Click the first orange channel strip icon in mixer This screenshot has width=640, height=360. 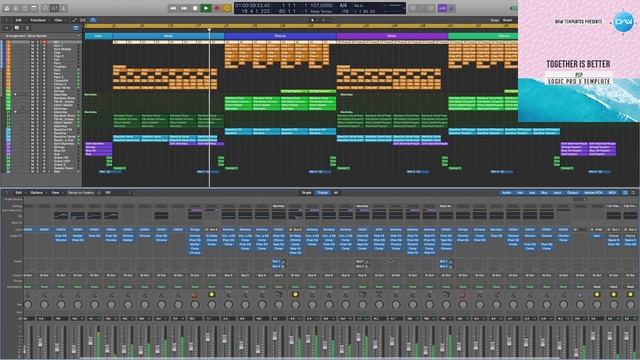195,294
